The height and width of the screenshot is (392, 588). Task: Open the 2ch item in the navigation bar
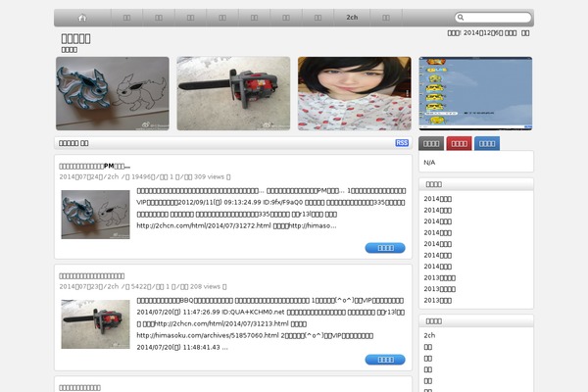[x=352, y=18]
